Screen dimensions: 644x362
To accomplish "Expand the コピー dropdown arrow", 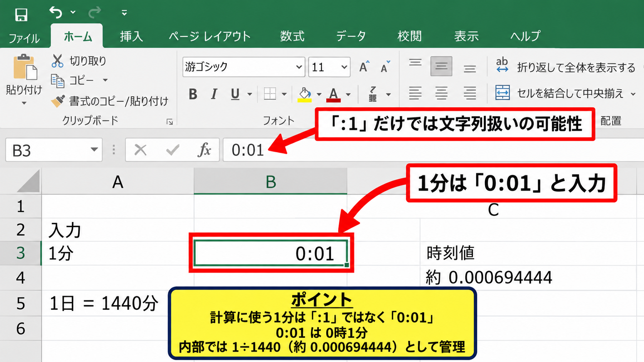I will [105, 80].
